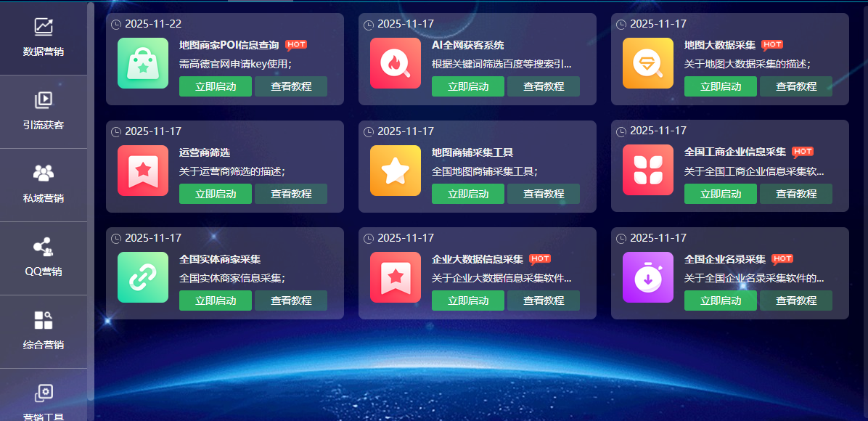Launch AI全网获客系统 via 立即启动 button
The height and width of the screenshot is (421, 868).
(x=467, y=86)
